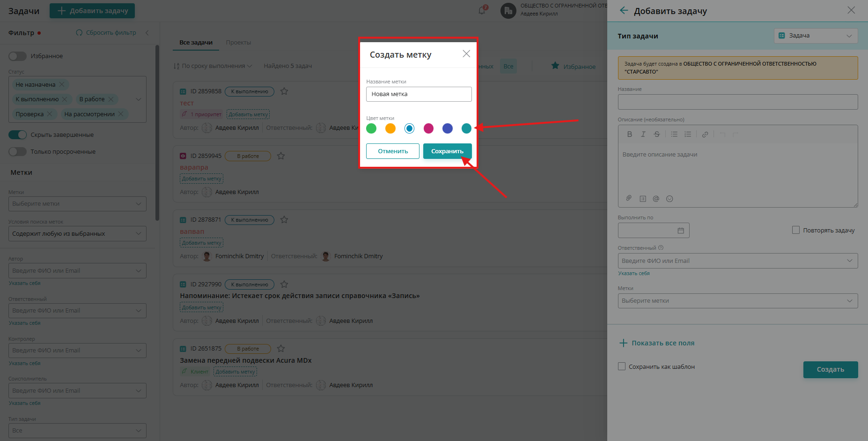Insert a link using the link icon
The height and width of the screenshot is (441, 868).
[705, 135]
